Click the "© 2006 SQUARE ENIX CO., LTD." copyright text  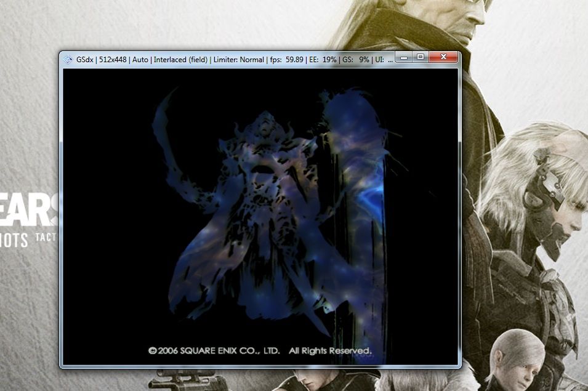[214, 351]
